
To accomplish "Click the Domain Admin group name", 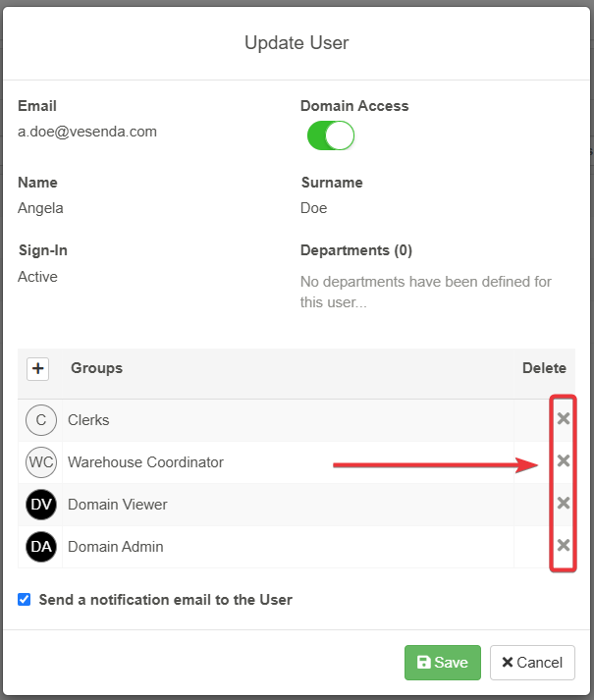I will pos(116,547).
